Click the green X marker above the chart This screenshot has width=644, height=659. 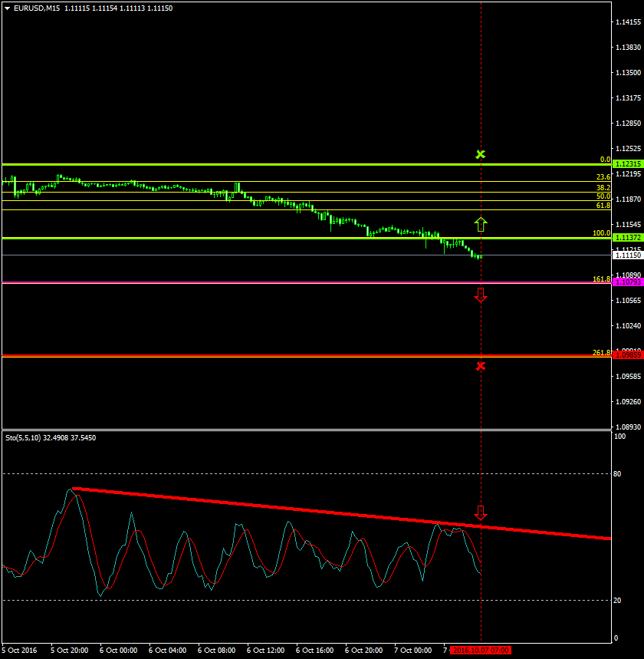[481, 155]
